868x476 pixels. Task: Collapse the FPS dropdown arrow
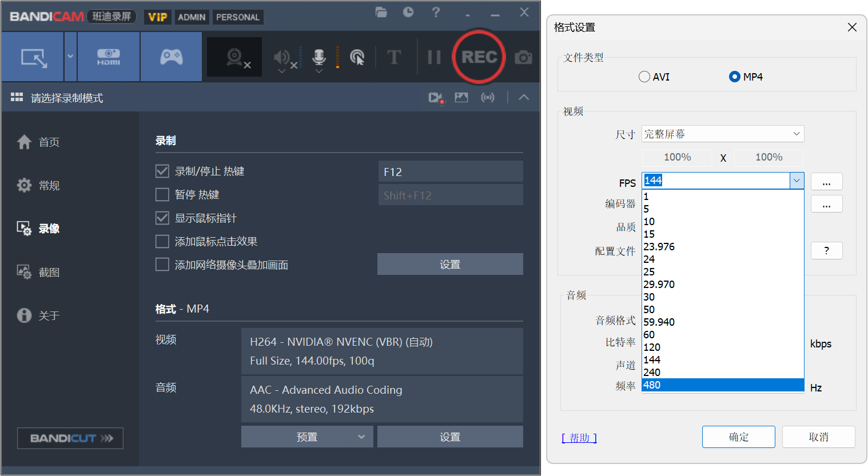pos(797,181)
